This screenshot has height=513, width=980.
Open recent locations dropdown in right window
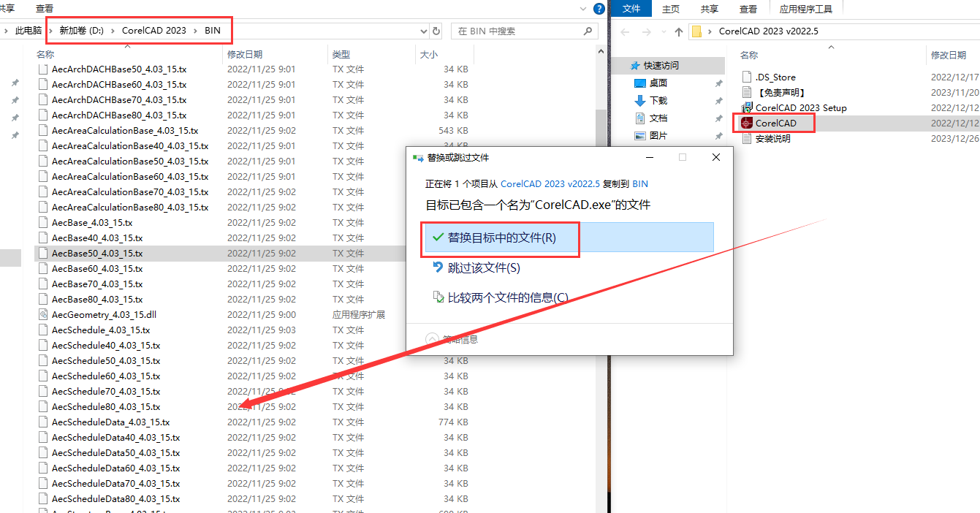663,31
